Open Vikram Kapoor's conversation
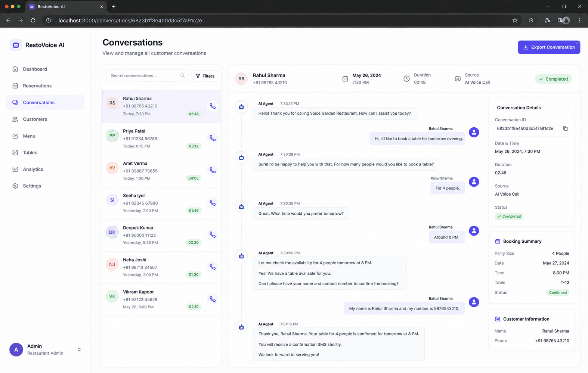Screen dimensions: 588x373 point(161,299)
